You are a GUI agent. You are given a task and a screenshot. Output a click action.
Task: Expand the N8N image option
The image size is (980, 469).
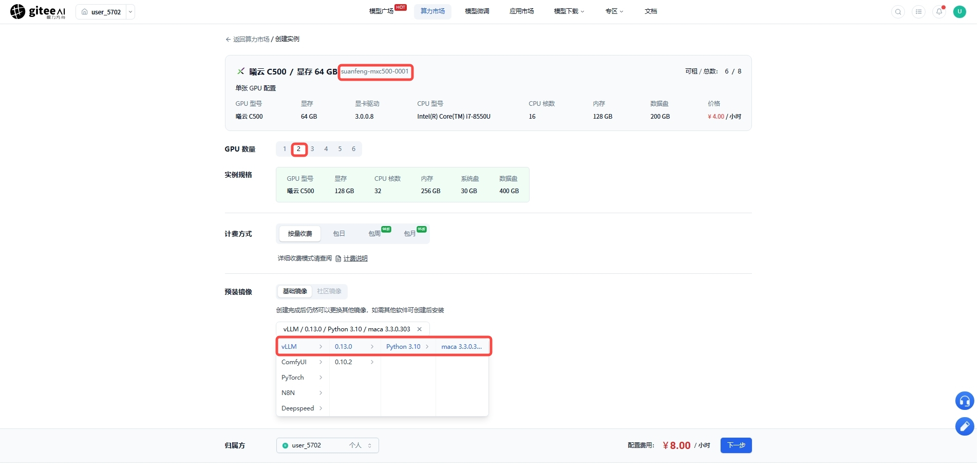coord(302,393)
